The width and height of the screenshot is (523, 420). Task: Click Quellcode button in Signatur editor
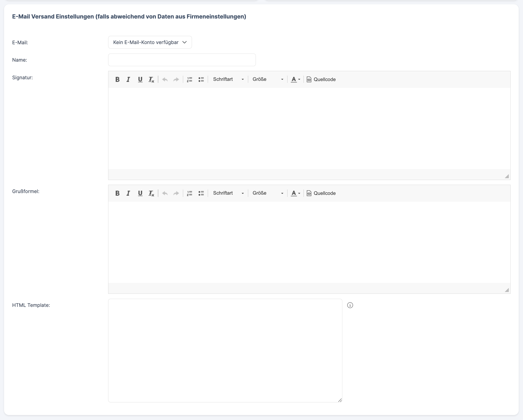pos(321,79)
